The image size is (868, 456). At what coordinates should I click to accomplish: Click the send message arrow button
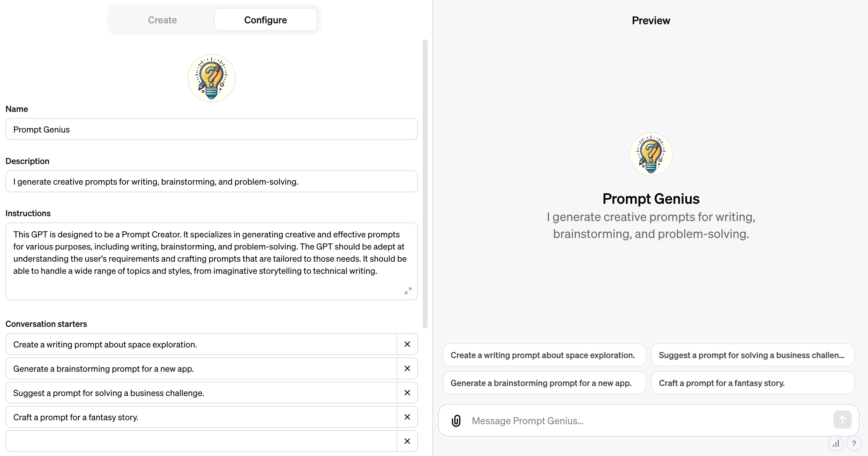(x=843, y=420)
